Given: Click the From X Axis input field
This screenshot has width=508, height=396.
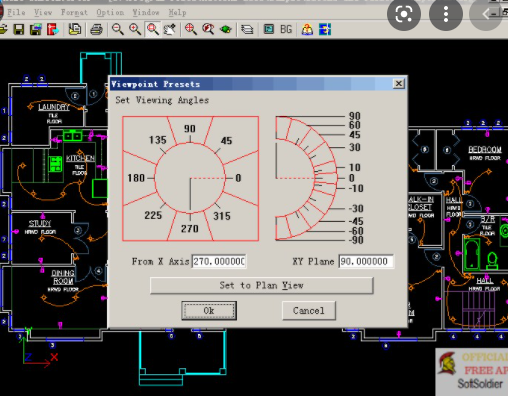Looking at the screenshot, I should (219, 261).
